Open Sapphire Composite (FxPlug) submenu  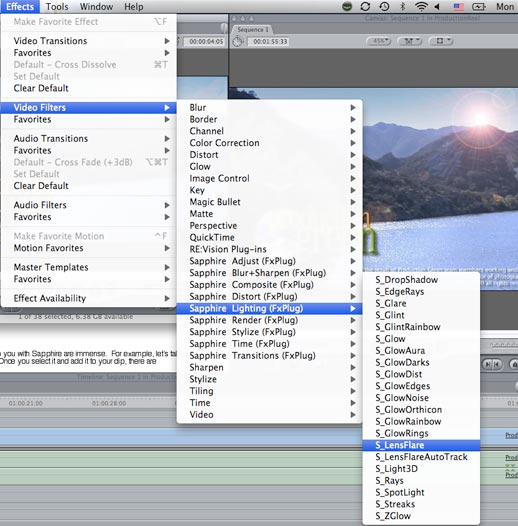coord(269,285)
